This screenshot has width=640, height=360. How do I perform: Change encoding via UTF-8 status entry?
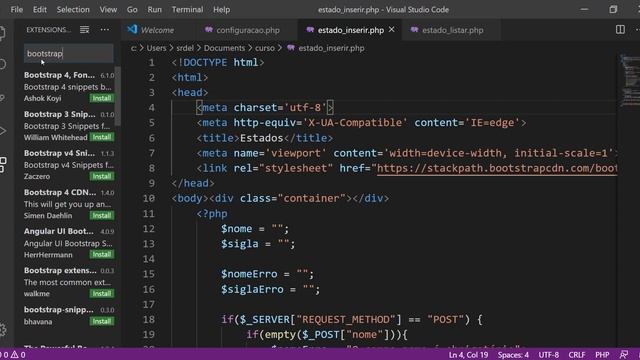[x=549, y=355]
